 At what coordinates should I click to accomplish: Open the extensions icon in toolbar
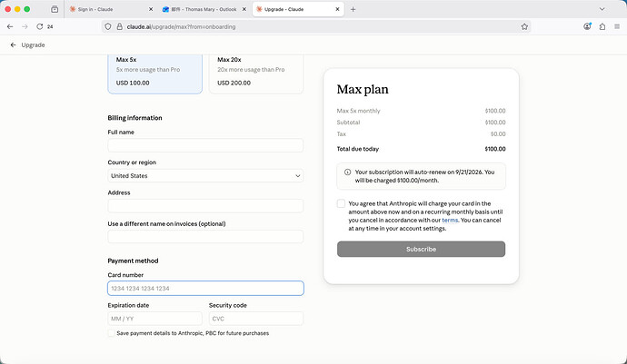[x=602, y=26]
